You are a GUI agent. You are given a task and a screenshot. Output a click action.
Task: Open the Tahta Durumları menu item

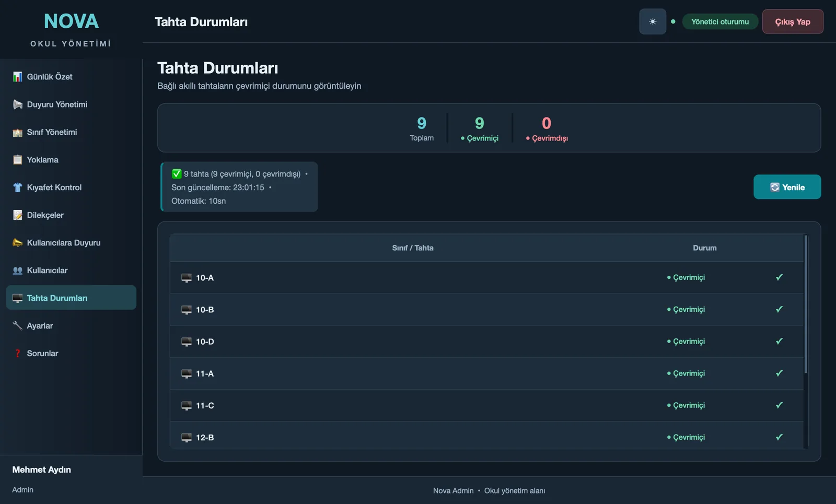coord(71,298)
